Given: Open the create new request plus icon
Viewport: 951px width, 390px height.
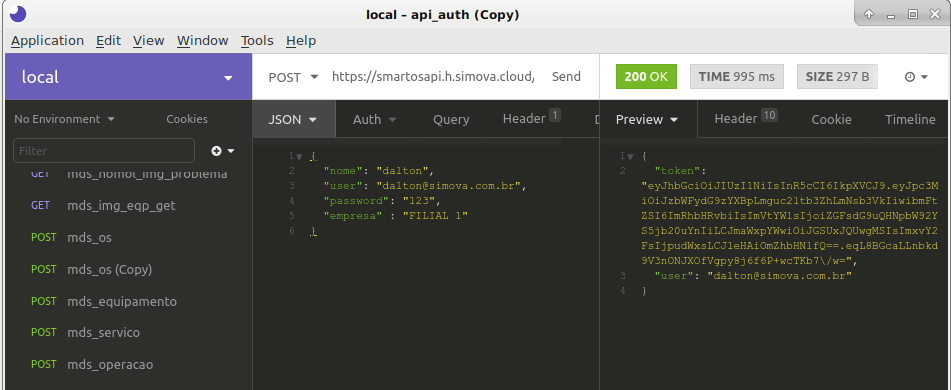Looking at the screenshot, I should point(217,151).
